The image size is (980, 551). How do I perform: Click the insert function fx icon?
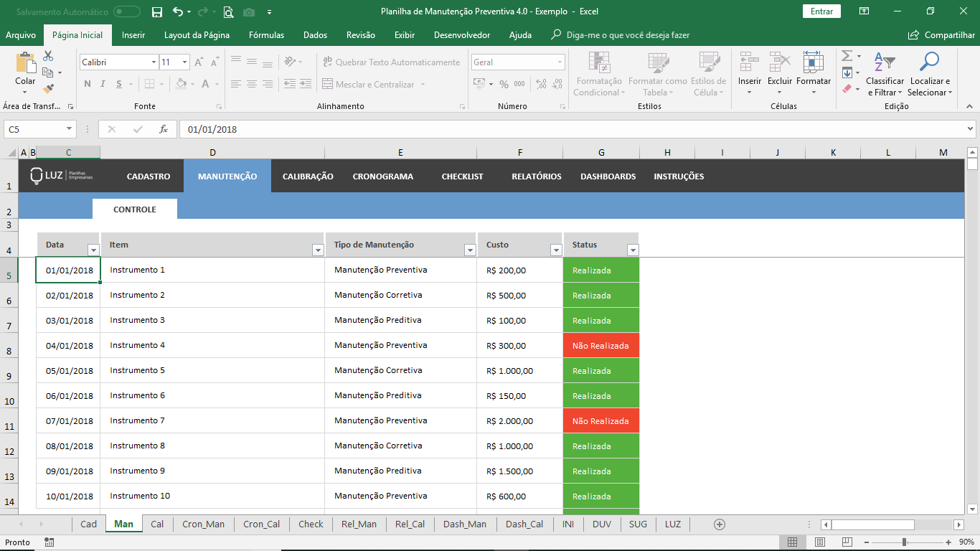164,129
